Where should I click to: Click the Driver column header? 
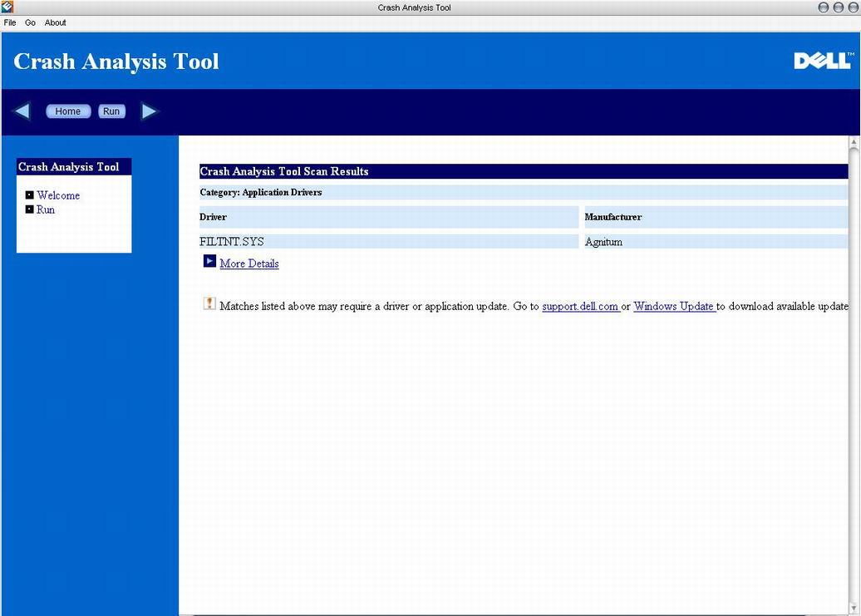click(389, 217)
